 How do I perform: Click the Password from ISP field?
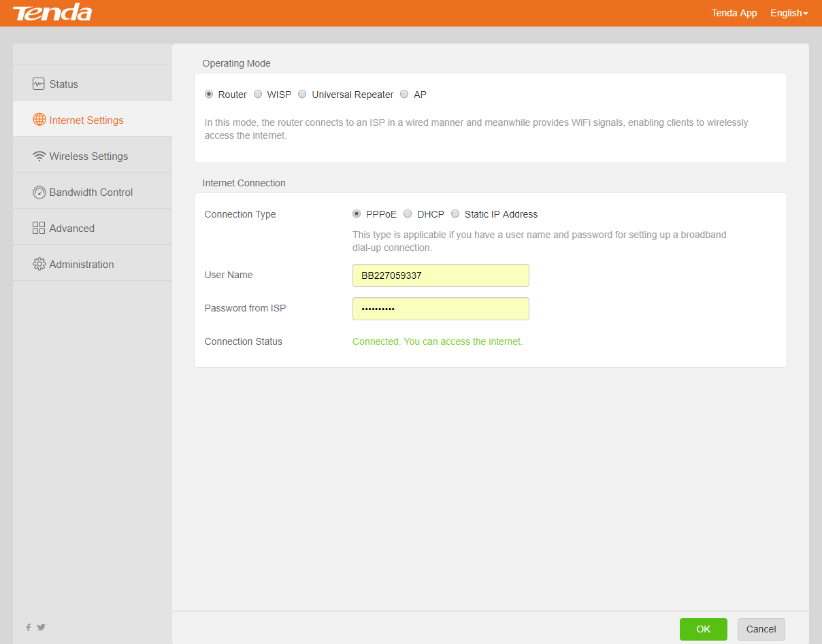point(440,309)
